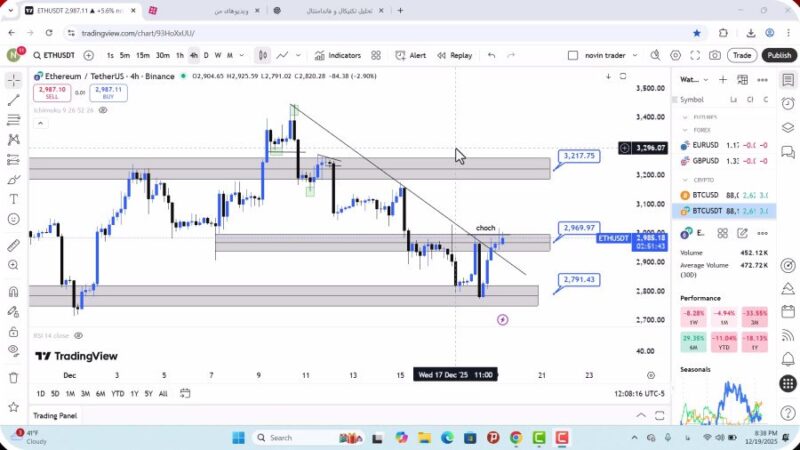Click the trash icon to remove drawings
The width and height of the screenshot is (800, 450).
pos(13,377)
